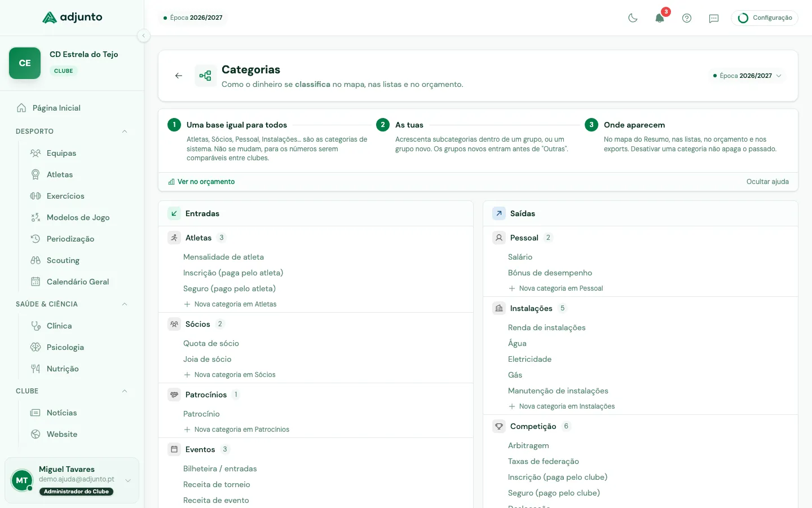Image resolution: width=812 pixels, height=508 pixels.
Task: Click the Website globe icon
Action: (x=36, y=434)
